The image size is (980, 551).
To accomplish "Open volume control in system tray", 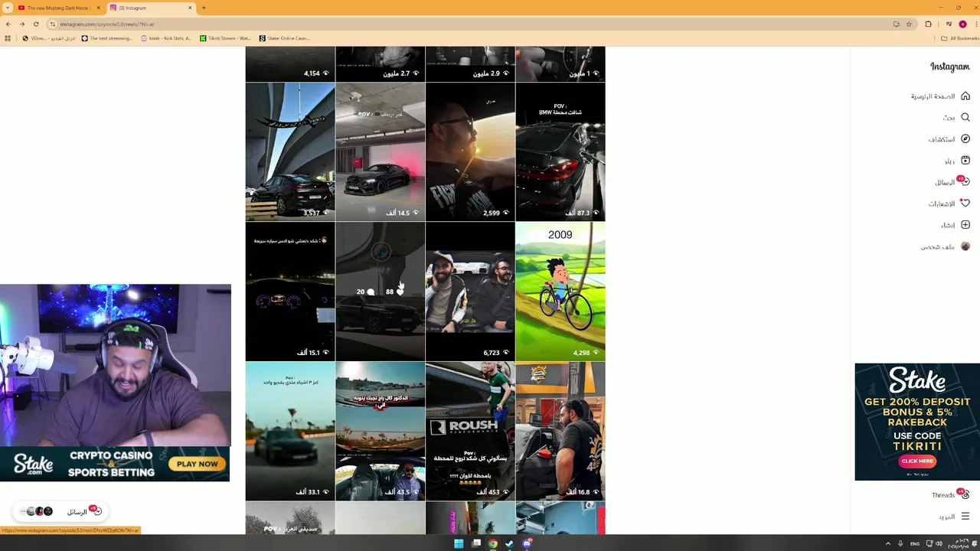I will point(939,543).
